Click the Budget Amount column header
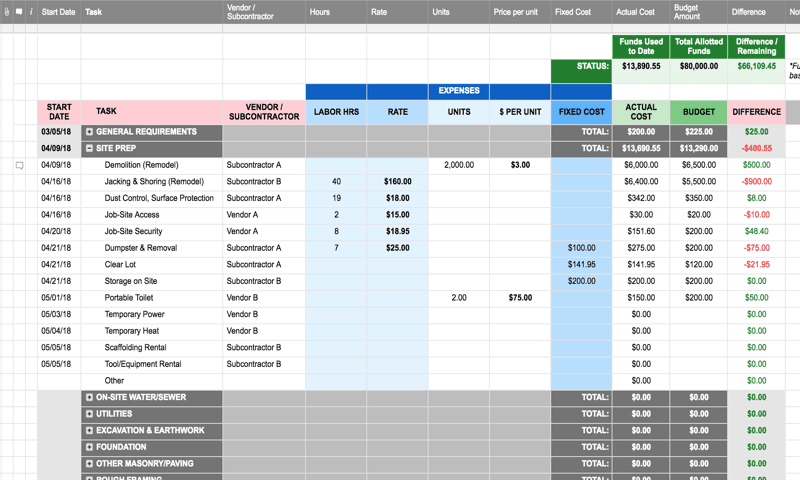The height and width of the screenshot is (480, 800). pyautogui.click(x=698, y=12)
